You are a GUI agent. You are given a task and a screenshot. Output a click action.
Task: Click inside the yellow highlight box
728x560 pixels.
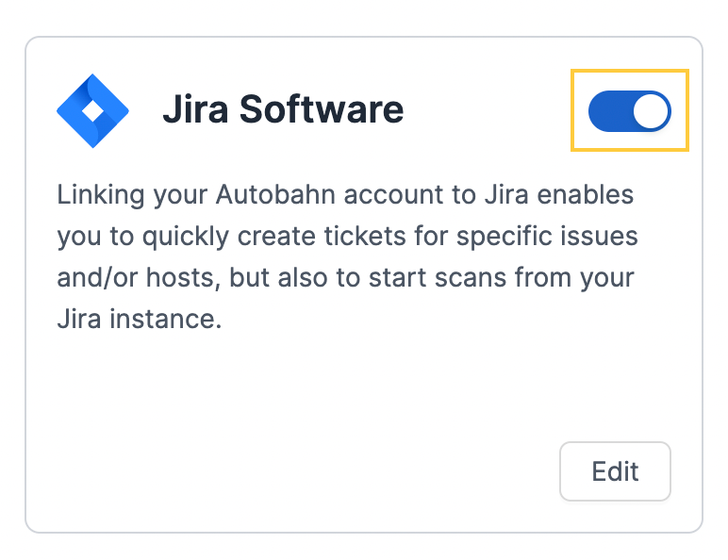(x=630, y=110)
